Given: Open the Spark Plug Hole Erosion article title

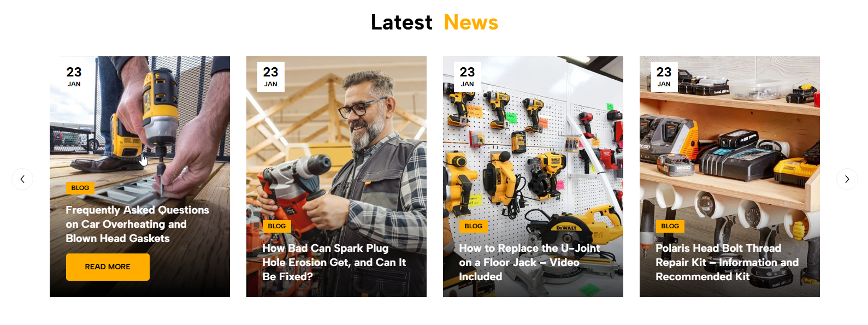Looking at the screenshot, I should click(x=334, y=262).
